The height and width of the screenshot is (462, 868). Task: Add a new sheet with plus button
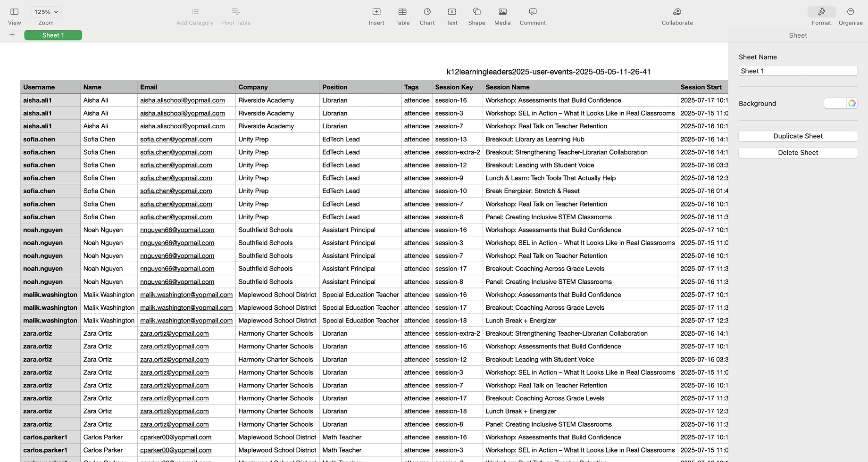(x=12, y=35)
